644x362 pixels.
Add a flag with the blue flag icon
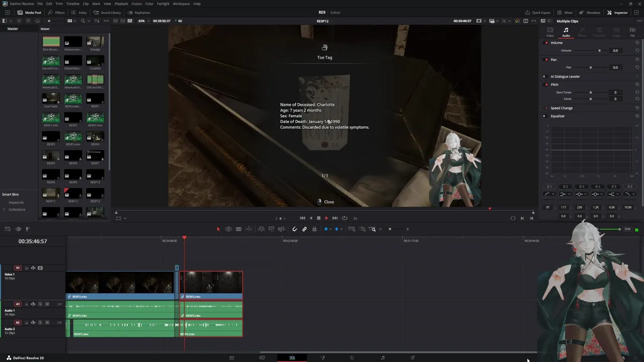coord(326,229)
